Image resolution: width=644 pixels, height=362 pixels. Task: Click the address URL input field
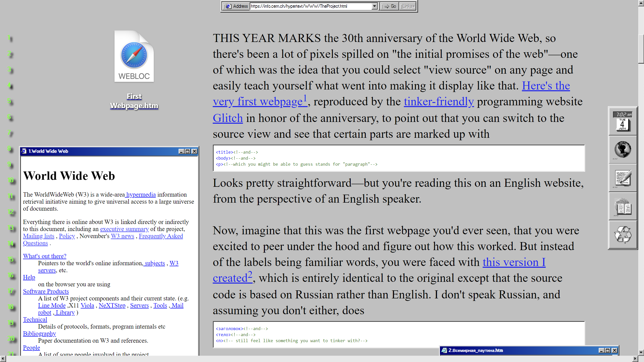[311, 6]
